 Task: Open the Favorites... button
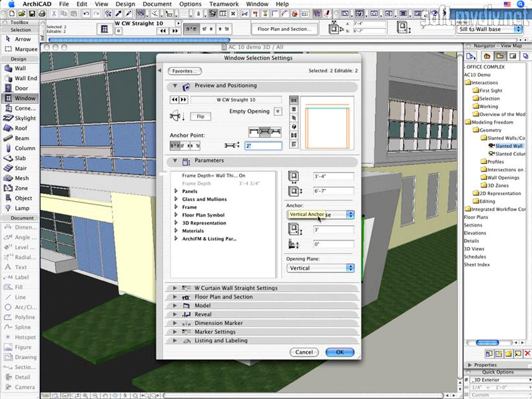184,71
